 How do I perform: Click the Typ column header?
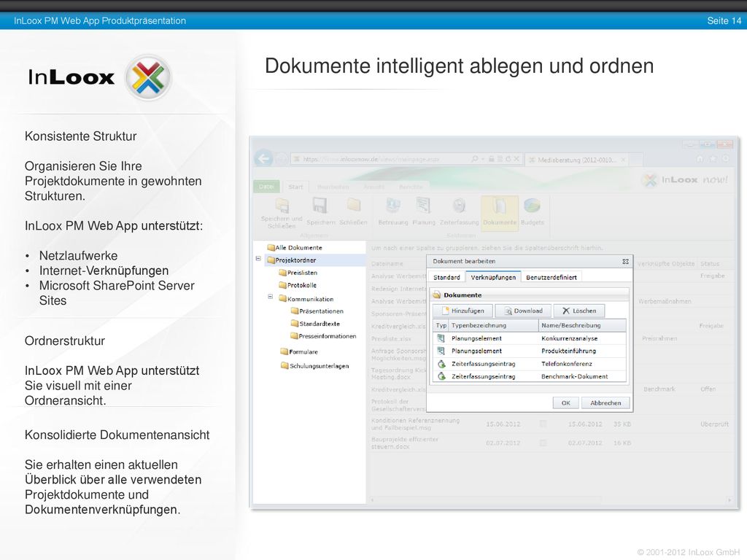pos(441,325)
